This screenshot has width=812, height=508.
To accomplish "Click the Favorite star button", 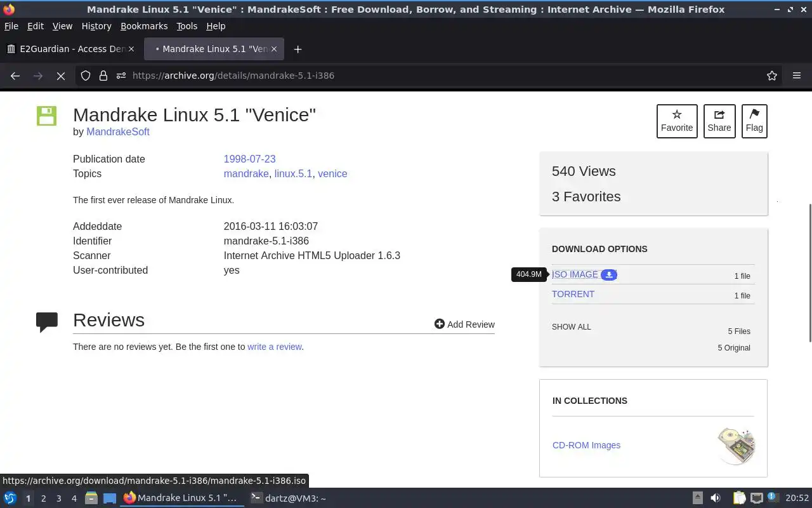I will coord(677,121).
